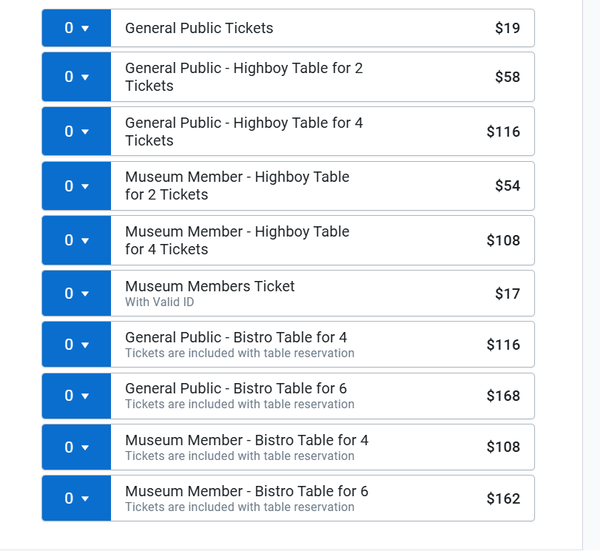Open quantity dropdown for Museum Member Bistro Table for 4
The height and width of the screenshot is (556, 600).
click(x=76, y=447)
